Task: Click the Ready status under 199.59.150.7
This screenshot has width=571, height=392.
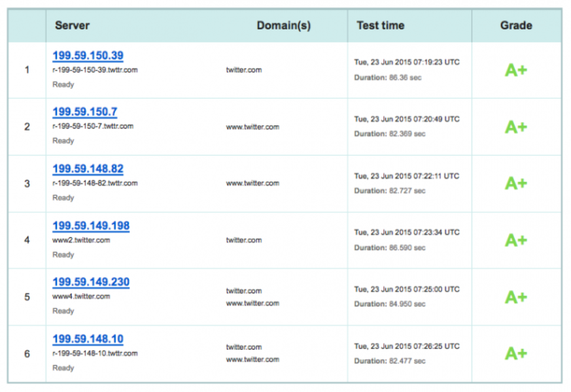Action: pyautogui.click(x=63, y=141)
